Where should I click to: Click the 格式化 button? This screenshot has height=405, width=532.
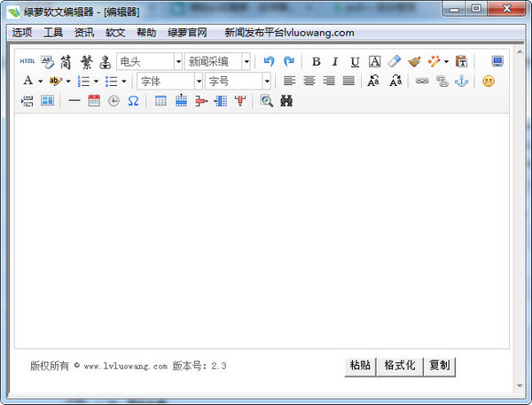tap(400, 365)
